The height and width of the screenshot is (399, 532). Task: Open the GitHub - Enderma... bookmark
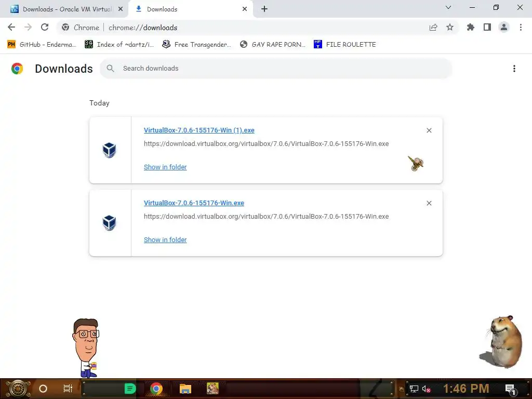pyautogui.click(x=42, y=45)
